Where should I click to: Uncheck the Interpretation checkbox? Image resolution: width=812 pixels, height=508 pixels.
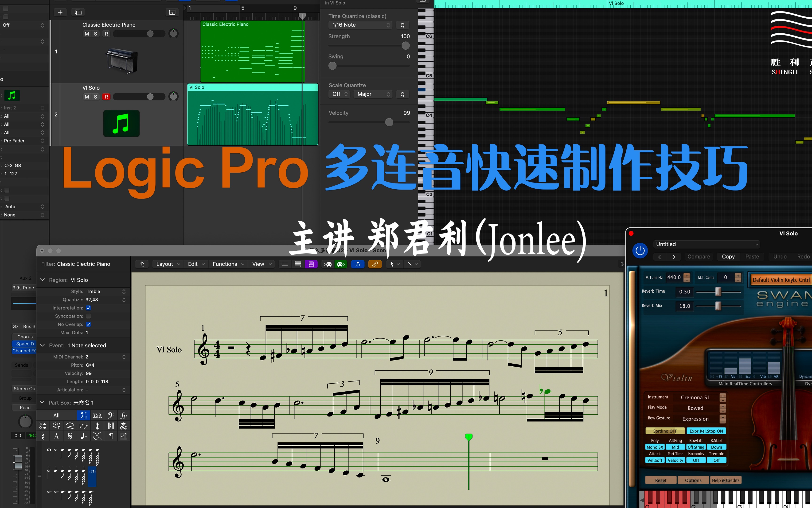click(88, 308)
